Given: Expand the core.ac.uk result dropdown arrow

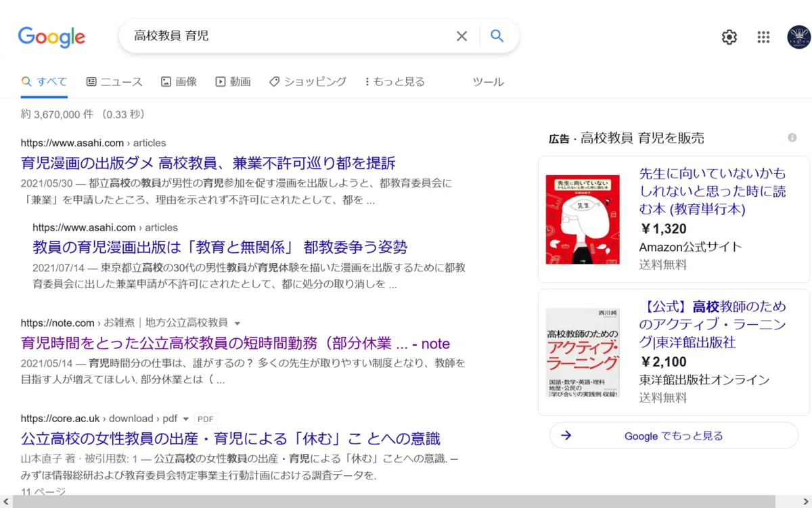Looking at the screenshot, I should tap(186, 419).
